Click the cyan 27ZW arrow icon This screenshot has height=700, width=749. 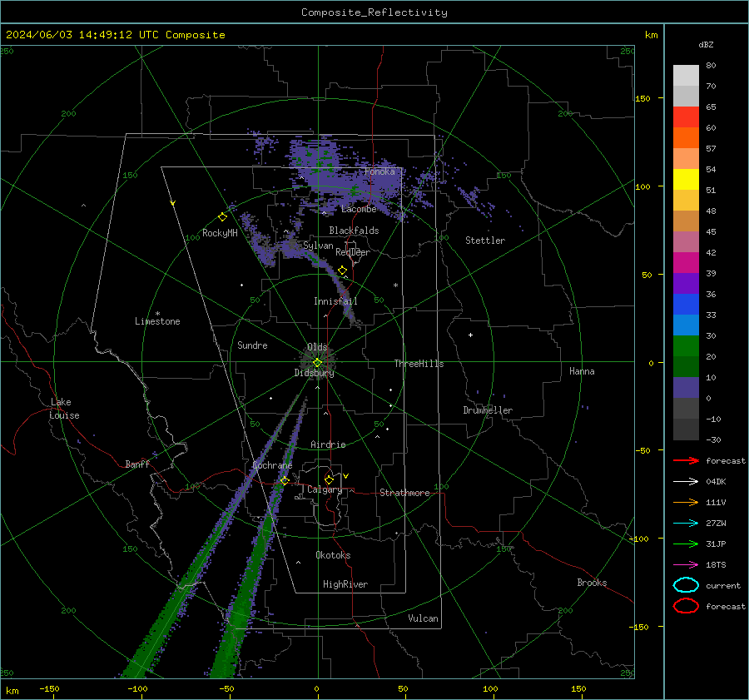click(686, 524)
